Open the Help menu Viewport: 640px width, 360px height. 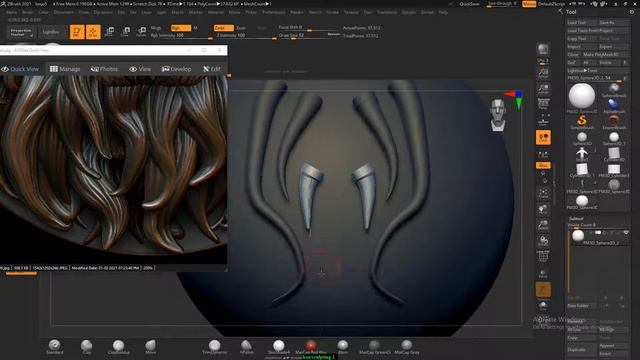443,12
